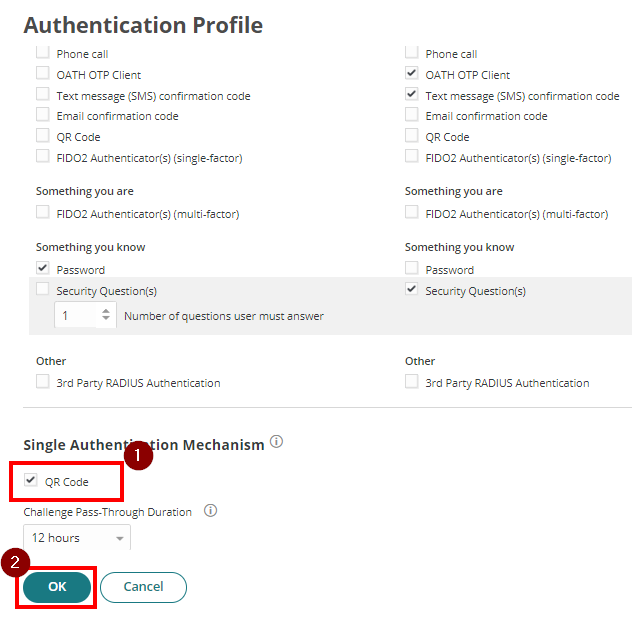Uncheck QR Code single authentication mechanism
This screenshot has height=618, width=632.
pyautogui.click(x=31, y=480)
